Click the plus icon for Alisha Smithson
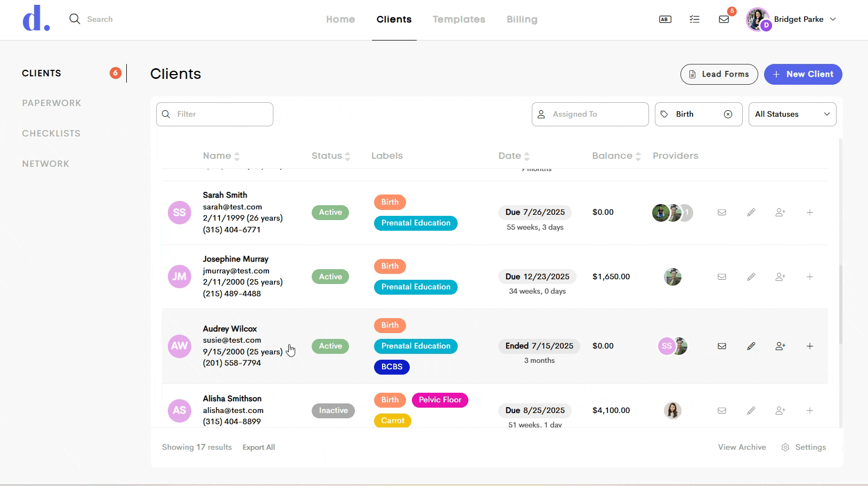The height and width of the screenshot is (486, 868). (810, 410)
